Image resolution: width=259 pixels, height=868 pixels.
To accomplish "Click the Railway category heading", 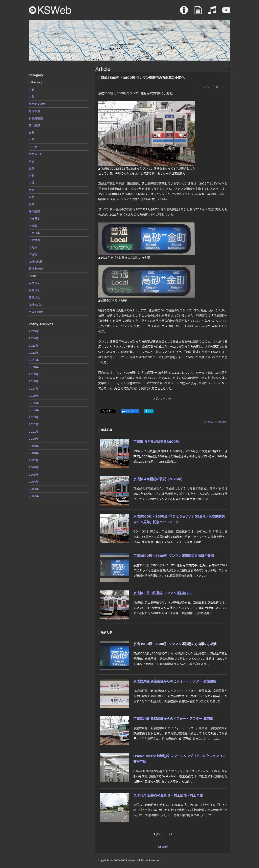I will (x=37, y=82).
